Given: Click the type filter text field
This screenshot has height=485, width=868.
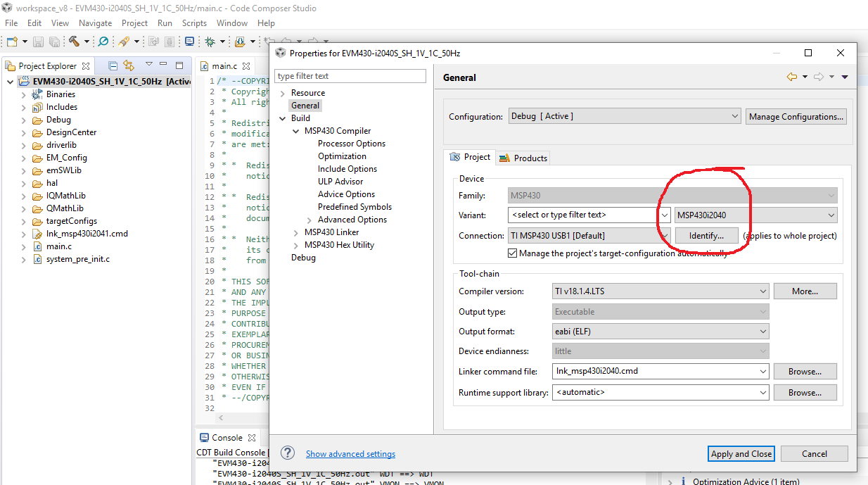Looking at the screenshot, I should pos(350,76).
